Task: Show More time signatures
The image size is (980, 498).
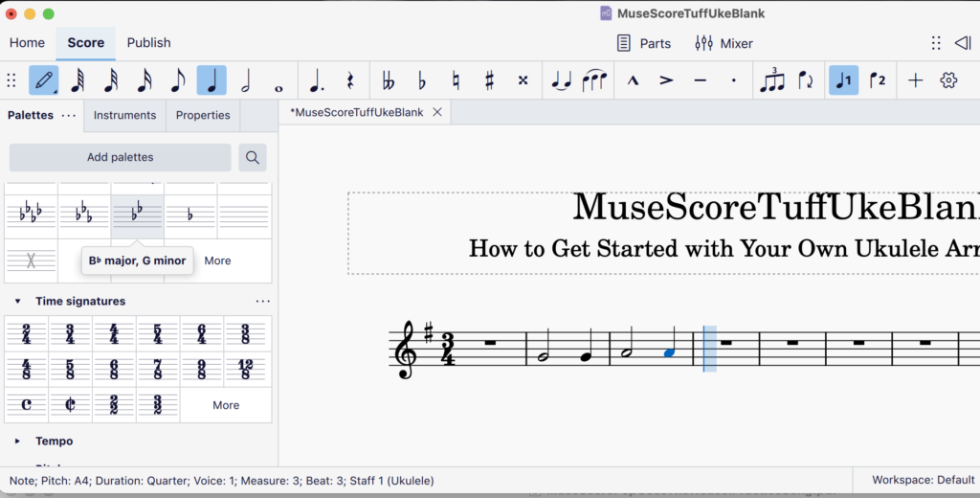Action: click(x=226, y=405)
